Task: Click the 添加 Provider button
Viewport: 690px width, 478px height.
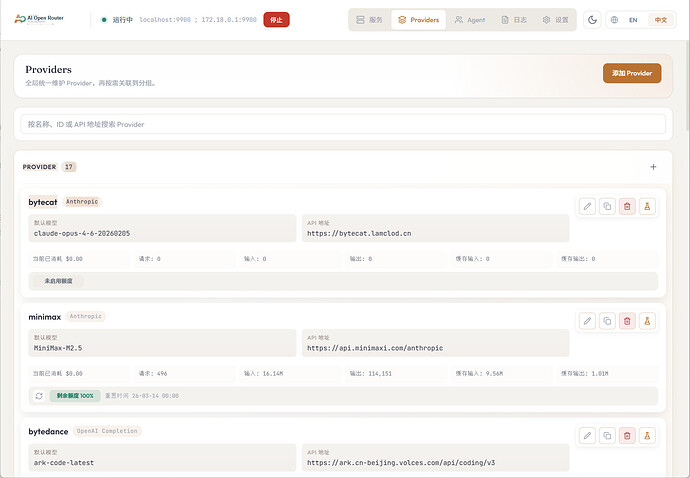Action: click(632, 73)
